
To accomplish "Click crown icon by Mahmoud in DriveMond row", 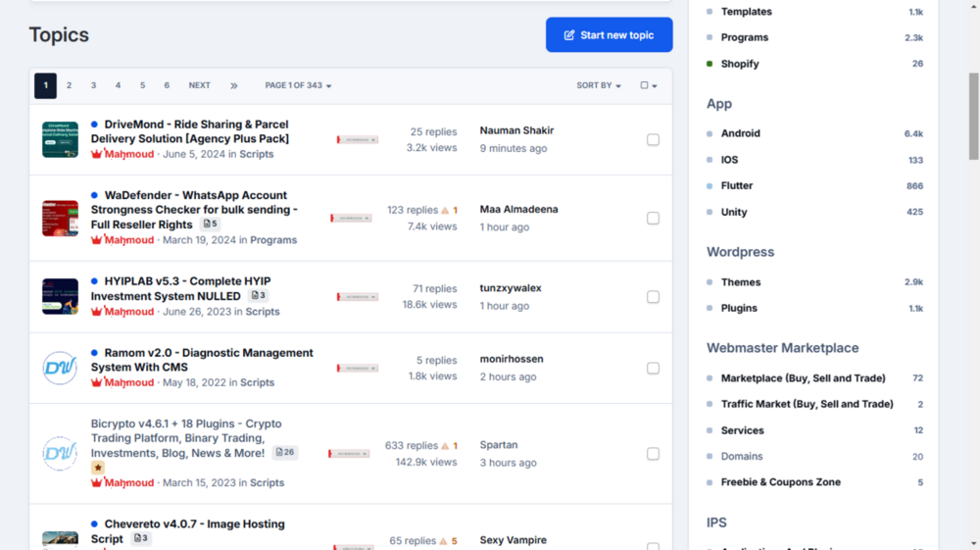I will (96, 154).
